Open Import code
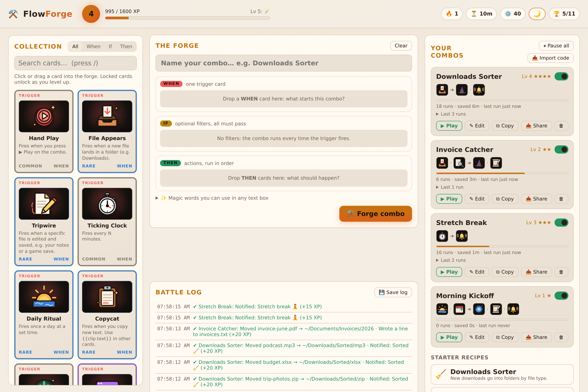588x392 pixels. tap(550, 58)
